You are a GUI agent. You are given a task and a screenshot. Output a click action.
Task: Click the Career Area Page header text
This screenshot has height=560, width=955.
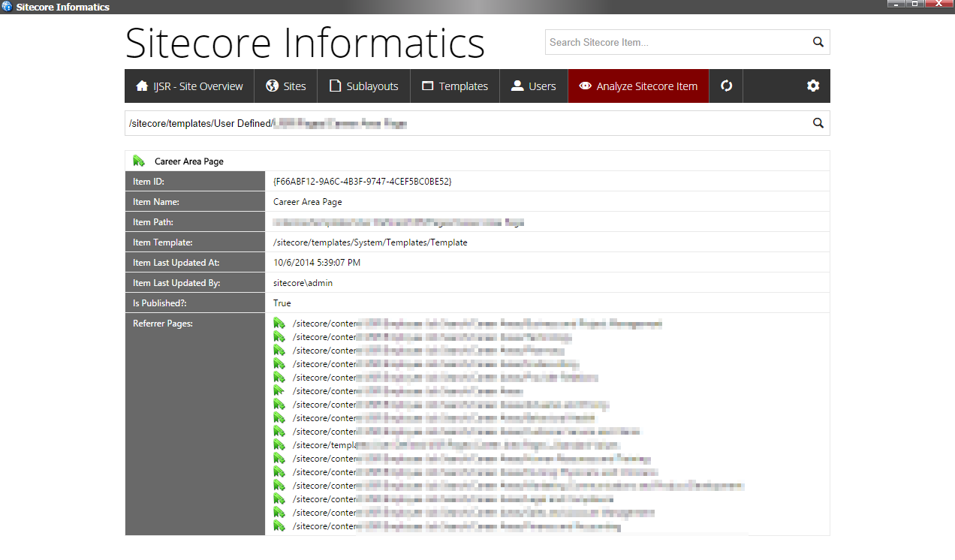coord(189,161)
